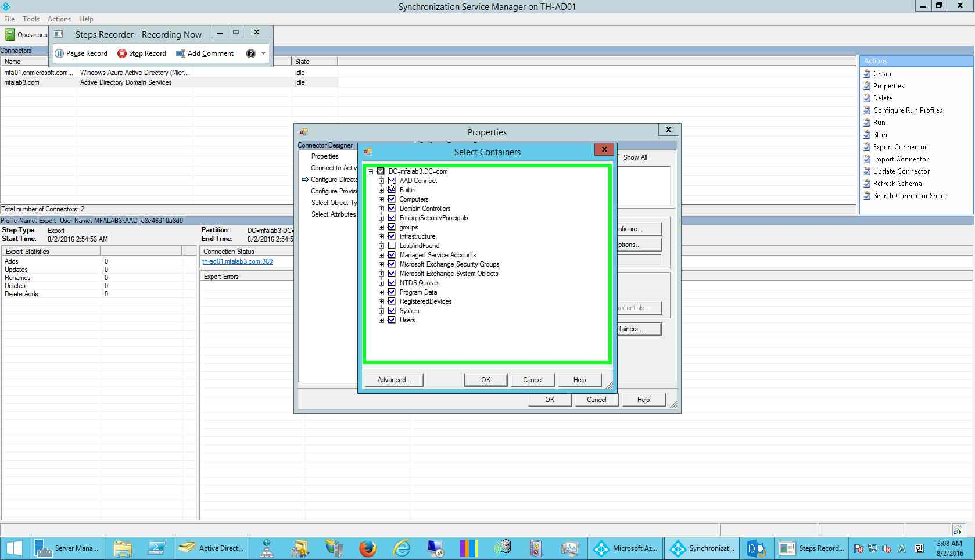Click the Update Connector icon

click(867, 171)
